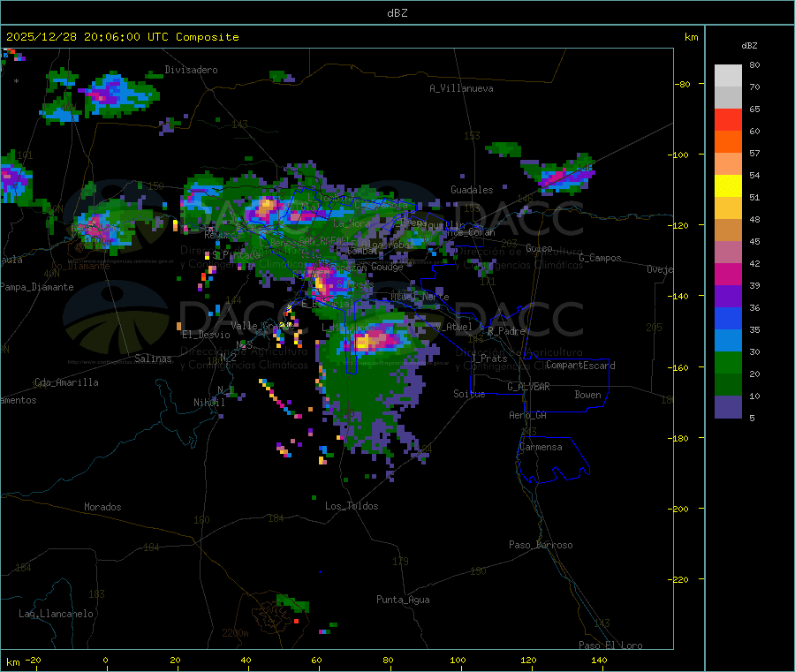Click the J_Prats map label
This screenshot has width=795, height=672.
coord(488,359)
